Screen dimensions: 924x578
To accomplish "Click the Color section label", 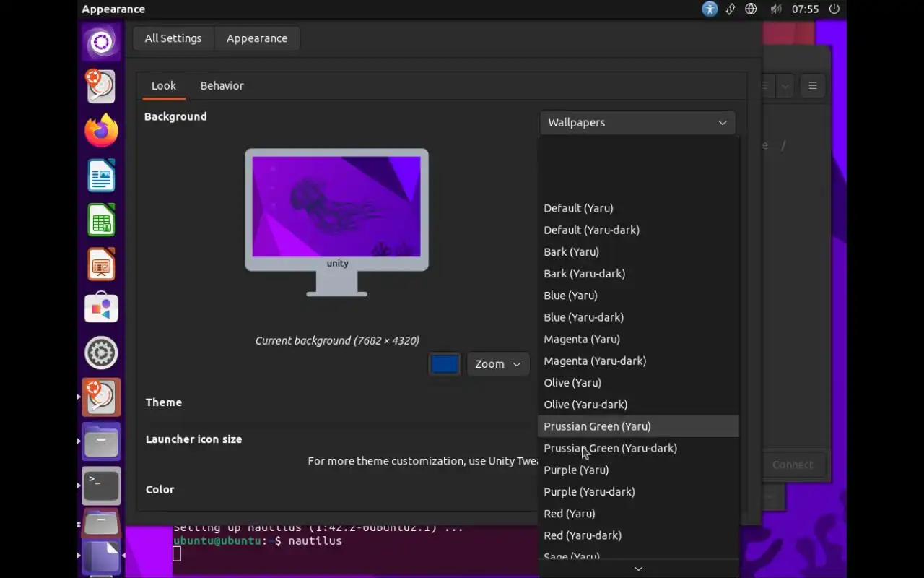I will click(160, 490).
